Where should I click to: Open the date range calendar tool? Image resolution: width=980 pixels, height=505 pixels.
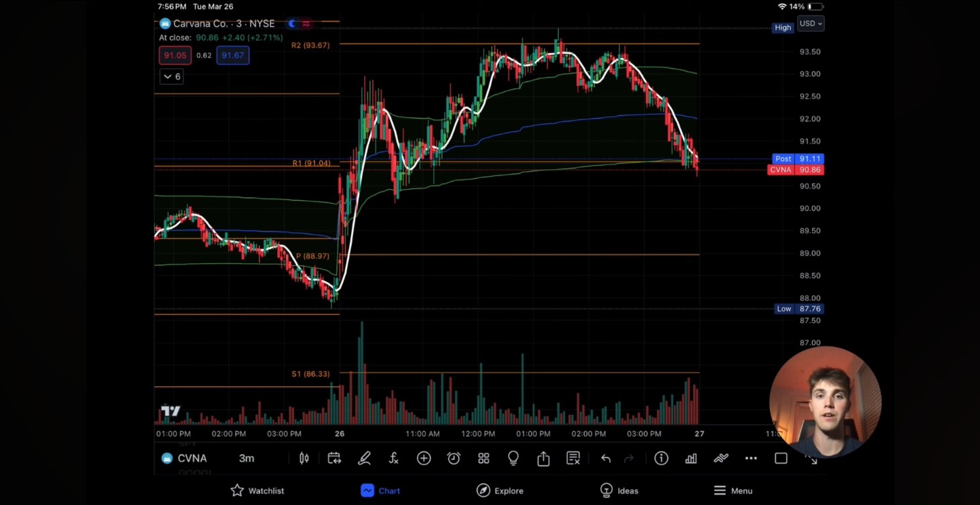click(334, 458)
